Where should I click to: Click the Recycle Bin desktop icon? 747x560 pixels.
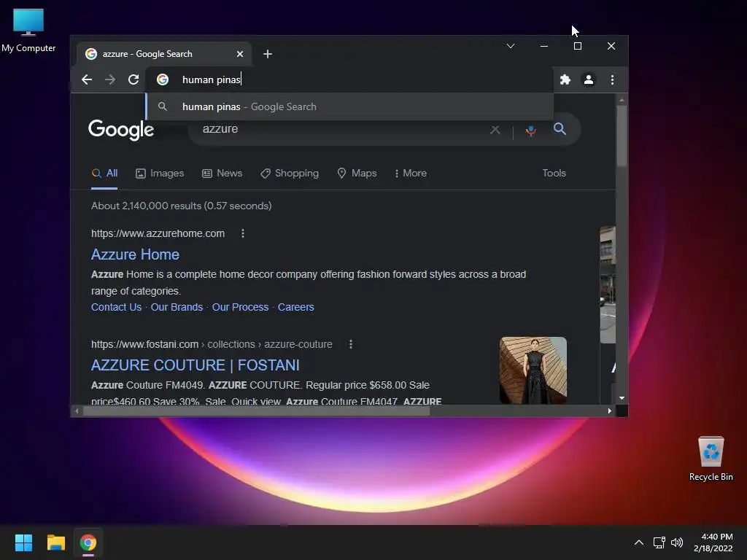click(x=711, y=459)
